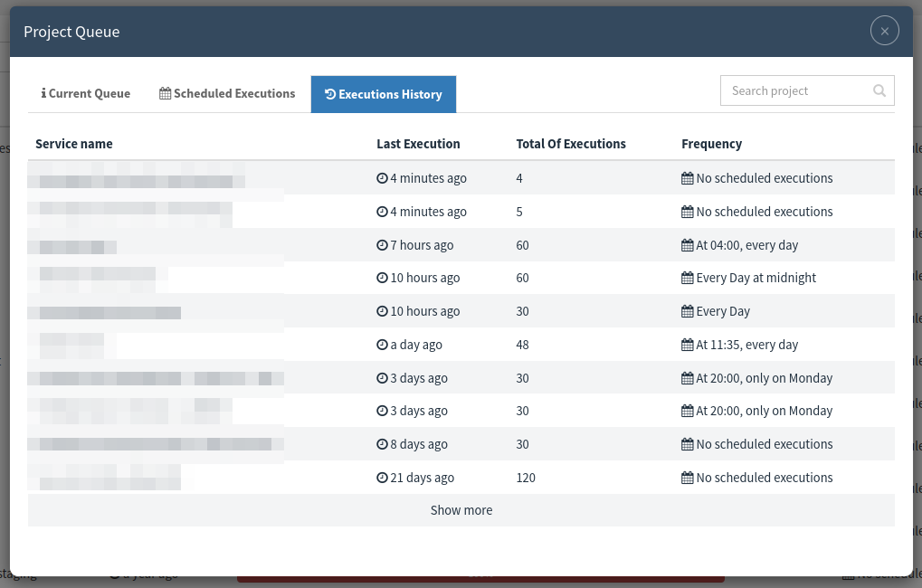
Task: Click the calendar icon beside 'Every Day at midnight'
Action: click(x=688, y=278)
